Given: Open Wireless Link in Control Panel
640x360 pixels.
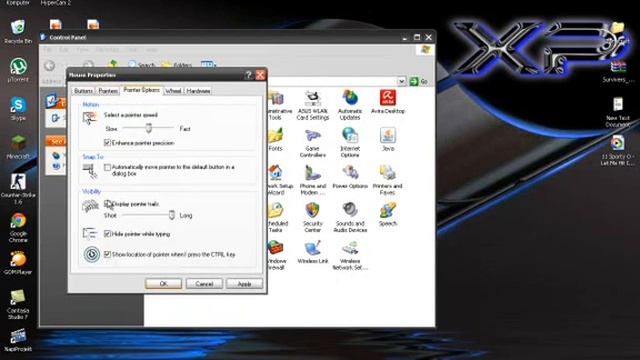Looking at the screenshot, I should tap(313, 252).
